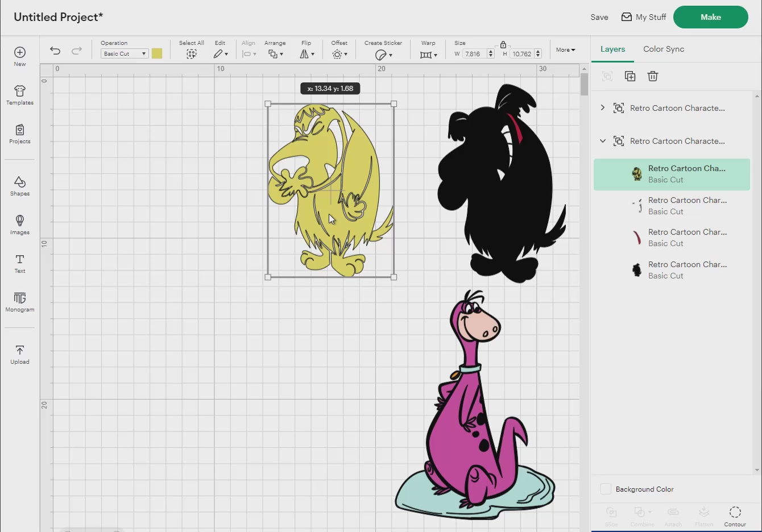Click the first Retro Cartoon group row
This screenshot has height=532, width=762.
(x=672, y=108)
